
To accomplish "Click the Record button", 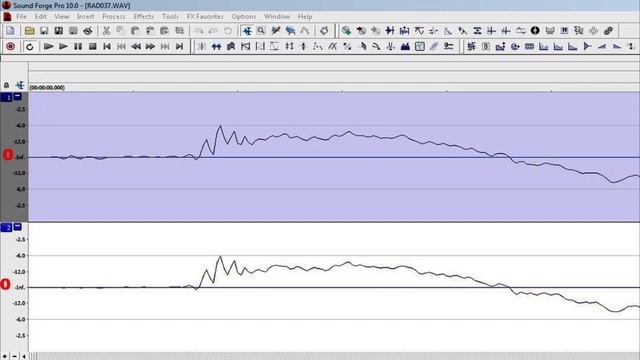I will tap(11, 47).
